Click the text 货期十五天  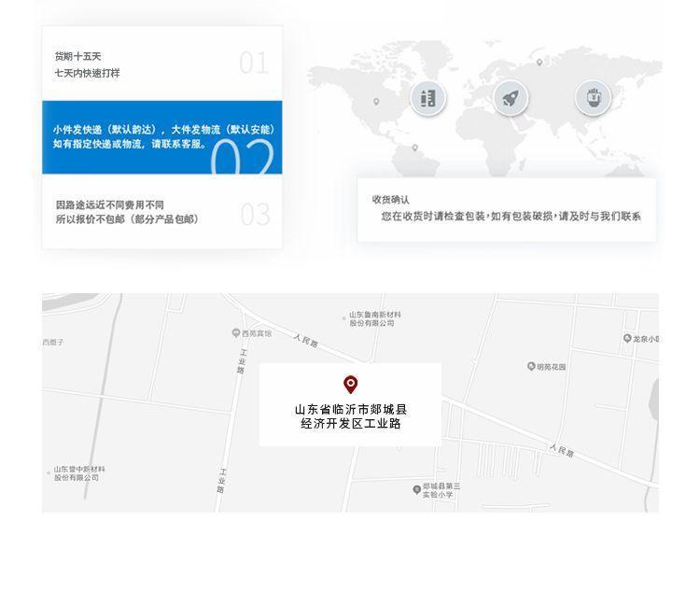coord(77,56)
